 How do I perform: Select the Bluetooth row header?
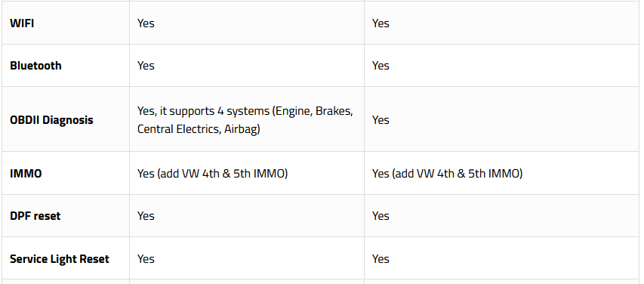(35, 66)
